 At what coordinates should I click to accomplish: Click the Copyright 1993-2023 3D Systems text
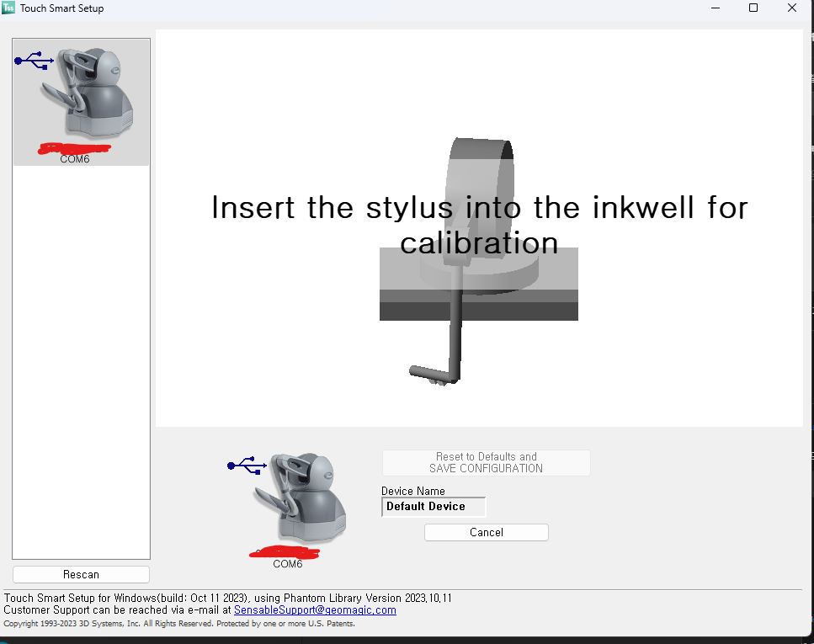pos(179,623)
